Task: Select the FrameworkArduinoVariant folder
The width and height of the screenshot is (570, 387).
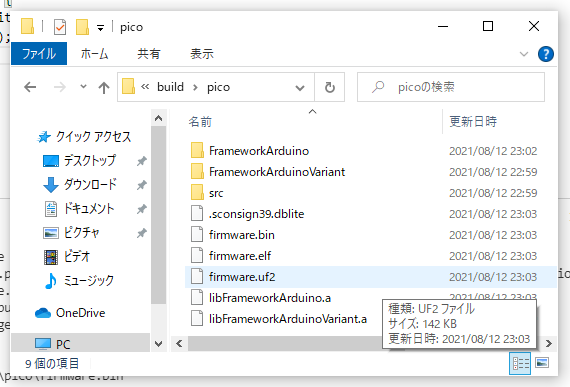Action: [277, 172]
